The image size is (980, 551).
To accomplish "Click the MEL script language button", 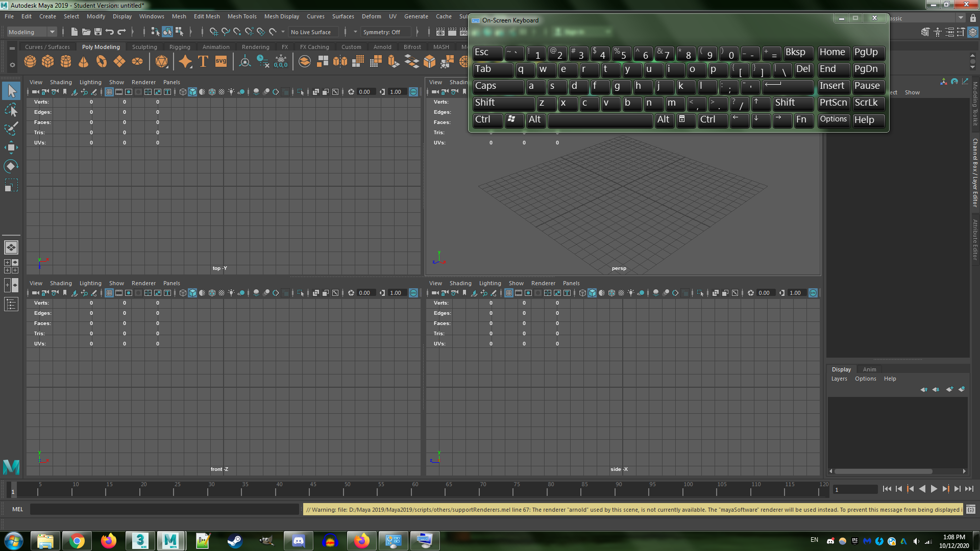I will [18, 509].
